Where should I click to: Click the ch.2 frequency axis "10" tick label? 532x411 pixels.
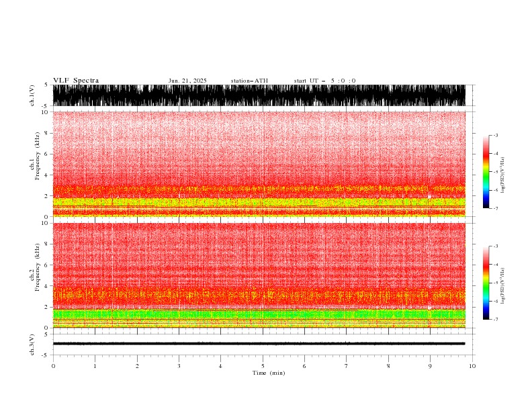click(45, 223)
